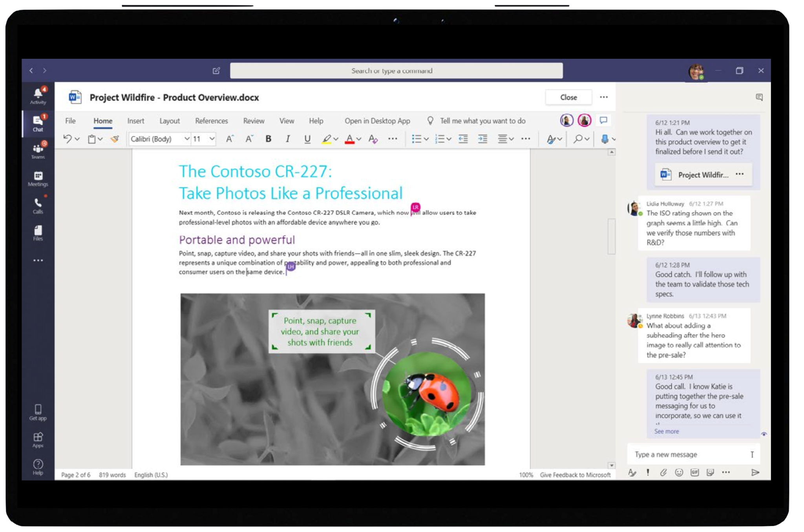Clear formatting with the eraser A icon
The image size is (804, 532).
(x=373, y=139)
